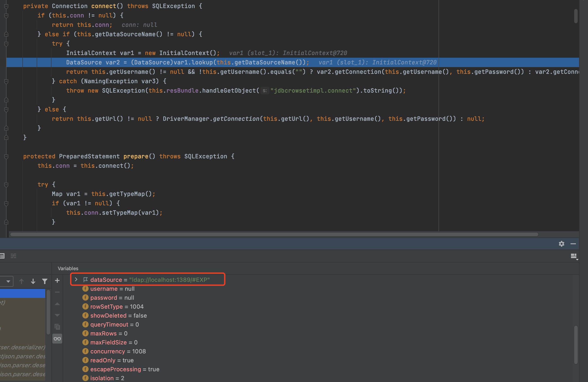Select the escapeProcessing = true variable
Screen dimensions: 588x382
point(121,369)
